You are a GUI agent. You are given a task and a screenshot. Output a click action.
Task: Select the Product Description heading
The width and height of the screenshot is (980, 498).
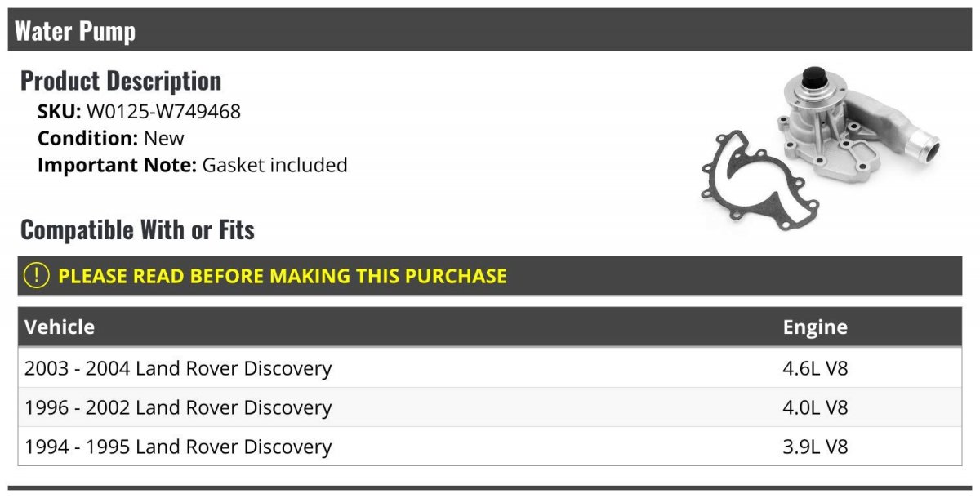[x=121, y=81]
